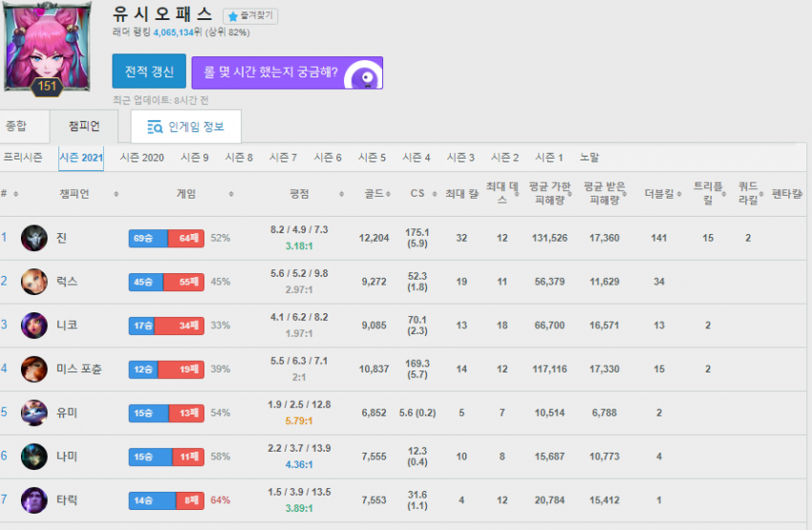The image size is (812, 530).
Task: Sort table by 펜타킬 column header
Action: point(786,194)
